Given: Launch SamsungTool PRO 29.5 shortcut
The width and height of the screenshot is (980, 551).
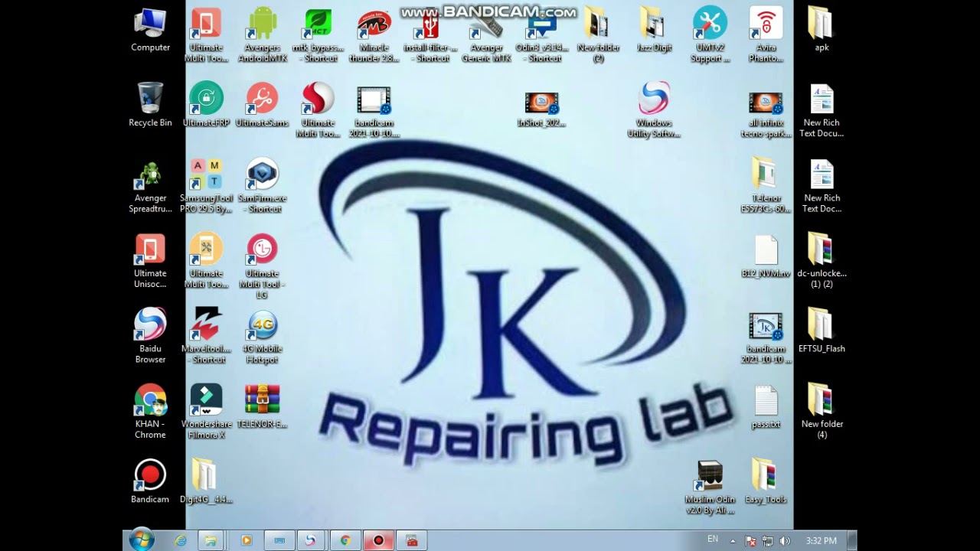Looking at the screenshot, I should [206, 186].
